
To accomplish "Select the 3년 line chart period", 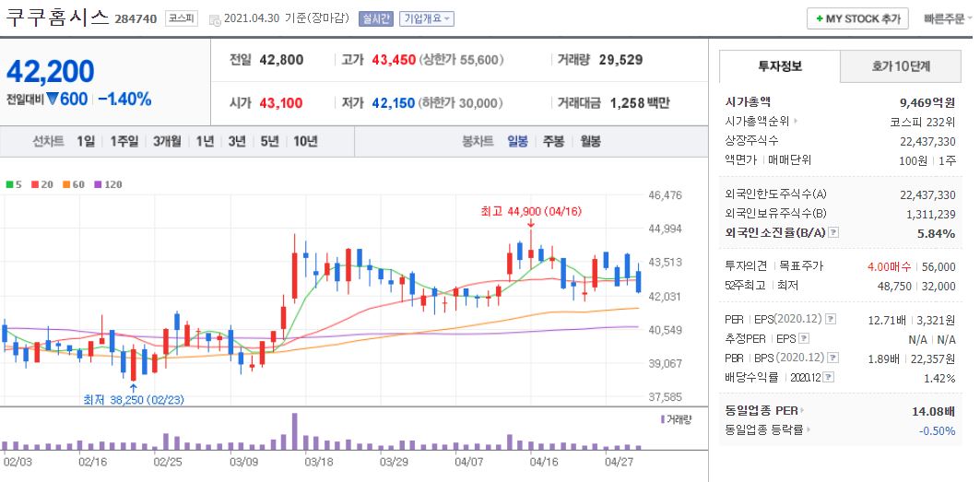I will [x=237, y=141].
